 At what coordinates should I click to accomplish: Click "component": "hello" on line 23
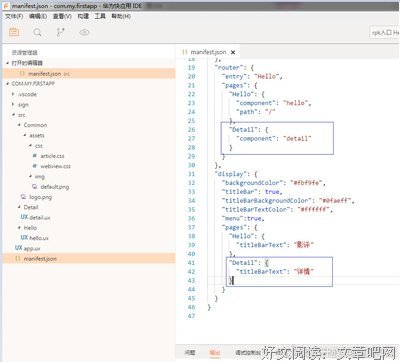click(273, 103)
